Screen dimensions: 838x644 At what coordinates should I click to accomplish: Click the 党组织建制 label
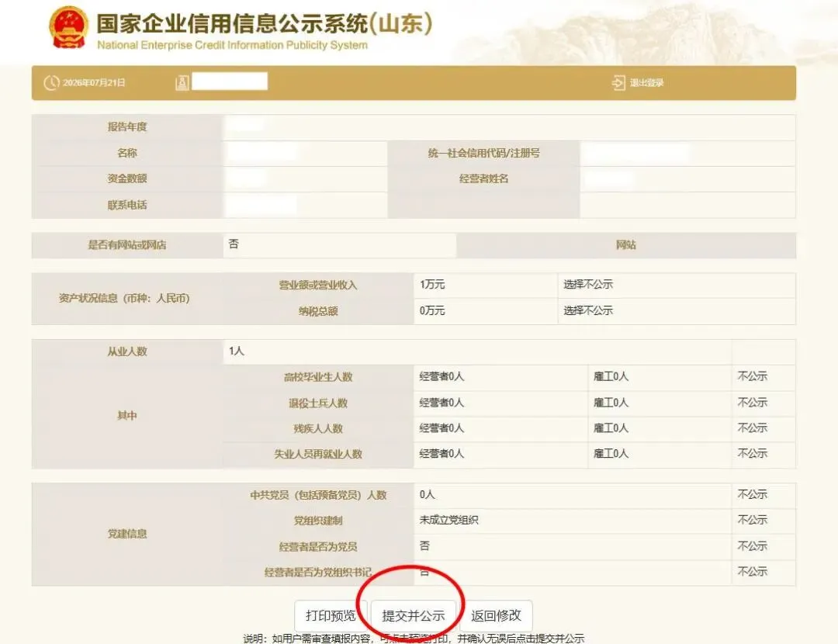[318, 521]
